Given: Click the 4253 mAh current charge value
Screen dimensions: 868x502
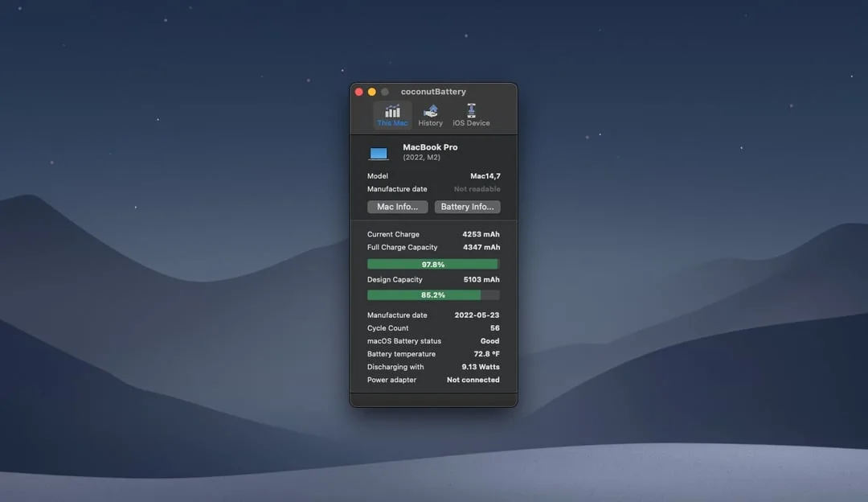Looking at the screenshot, I should click(481, 234).
